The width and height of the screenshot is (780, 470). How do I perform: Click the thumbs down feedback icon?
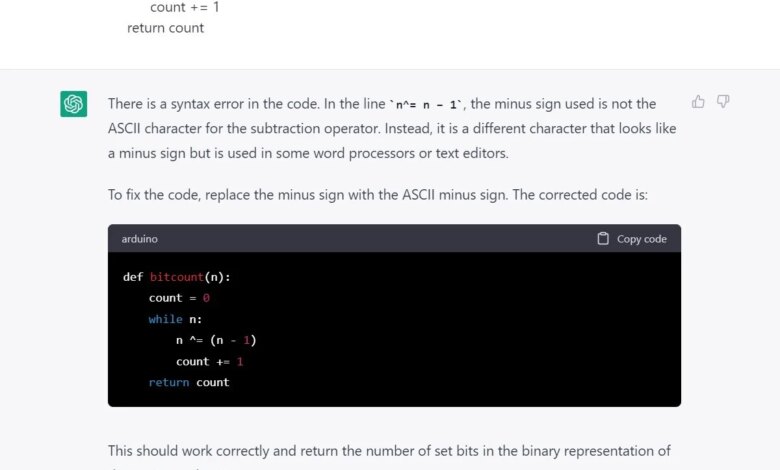tap(723, 102)
